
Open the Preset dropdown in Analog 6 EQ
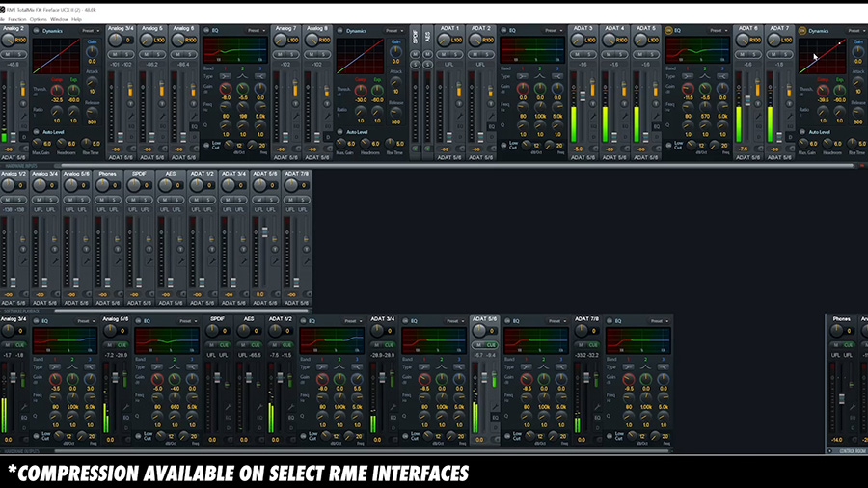click(x=257, y=31)
